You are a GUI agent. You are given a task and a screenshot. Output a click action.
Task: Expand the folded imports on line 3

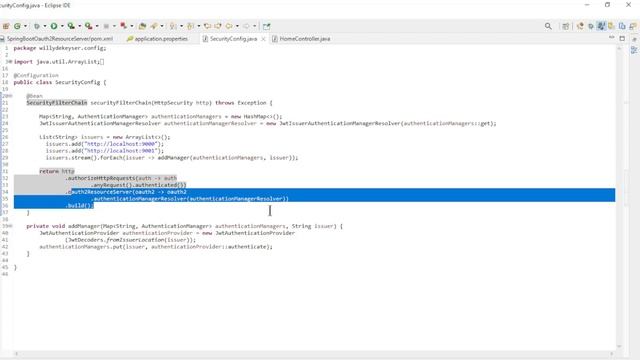click(10, 62)
